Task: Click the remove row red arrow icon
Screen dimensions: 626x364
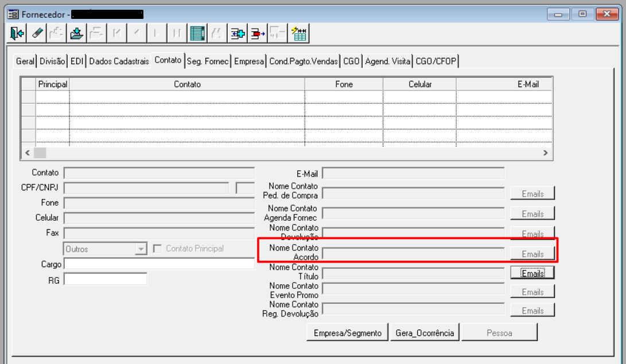Action: coord(258,33)
